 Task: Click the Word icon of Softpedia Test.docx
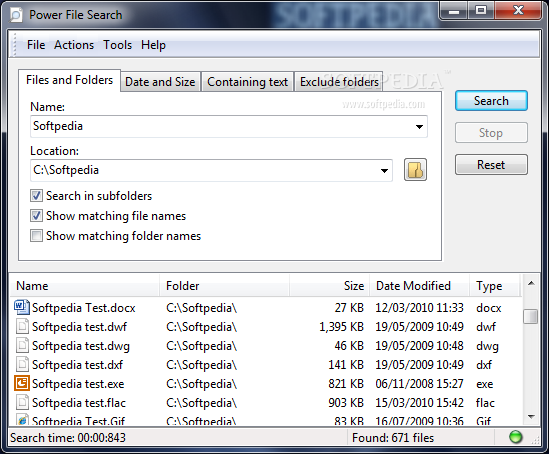(22, 307)
